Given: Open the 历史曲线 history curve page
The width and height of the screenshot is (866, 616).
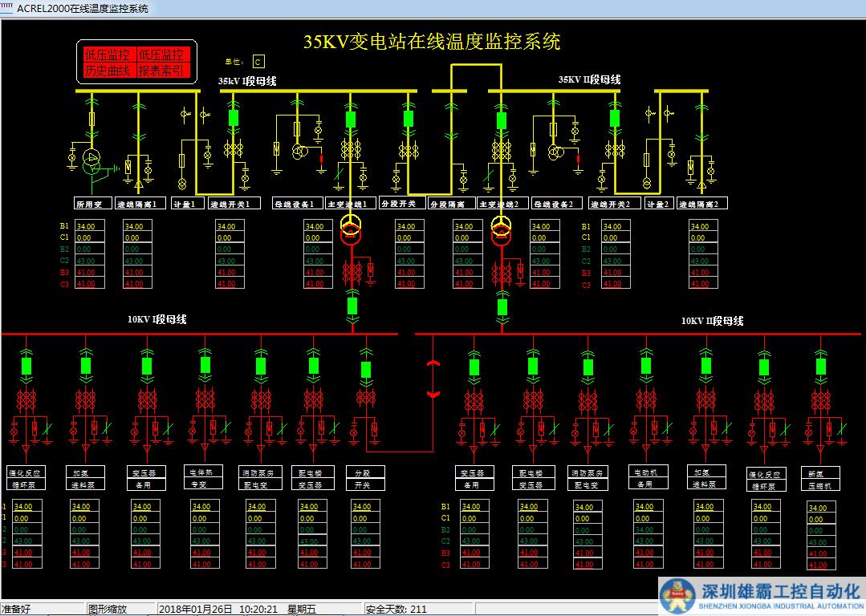Looking at the screenshot, I should click(108, 71).
